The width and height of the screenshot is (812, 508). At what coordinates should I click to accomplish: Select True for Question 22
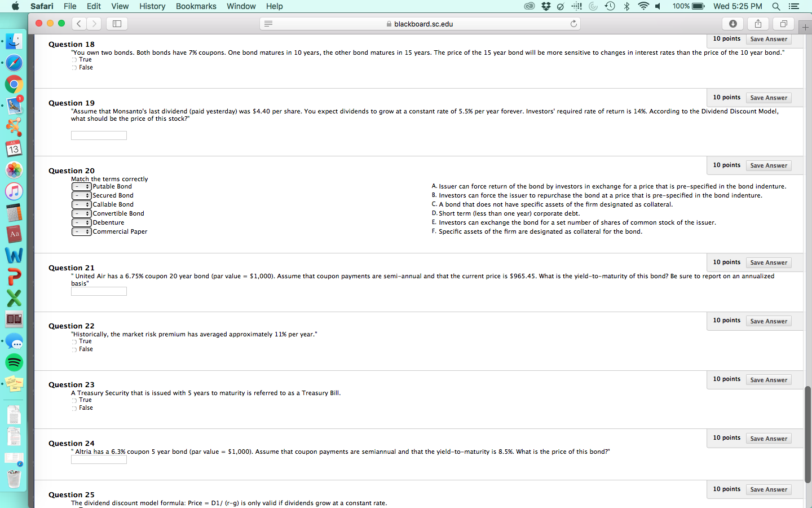tap(74, 341)
